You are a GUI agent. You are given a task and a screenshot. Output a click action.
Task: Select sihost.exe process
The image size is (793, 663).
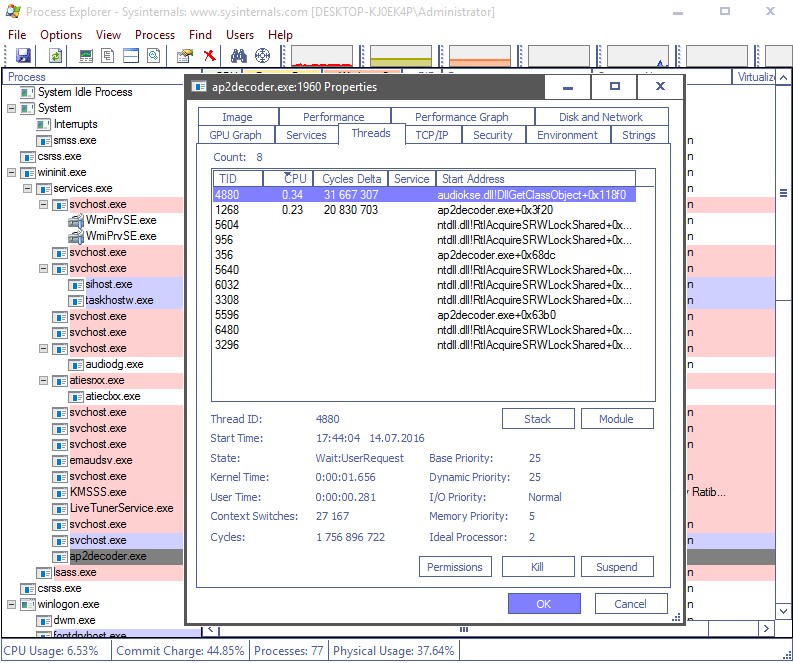click(x=109, y=284)
